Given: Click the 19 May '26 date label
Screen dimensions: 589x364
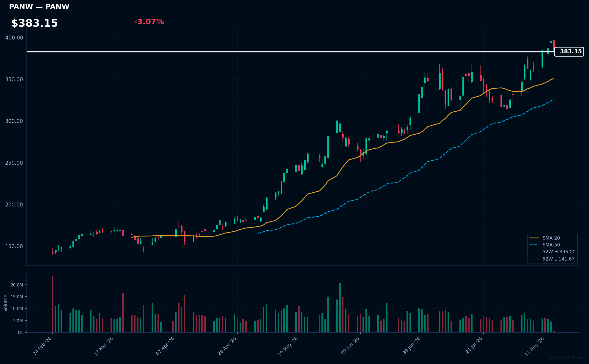Looking at the screenshot, I should (x=288, y=346).
